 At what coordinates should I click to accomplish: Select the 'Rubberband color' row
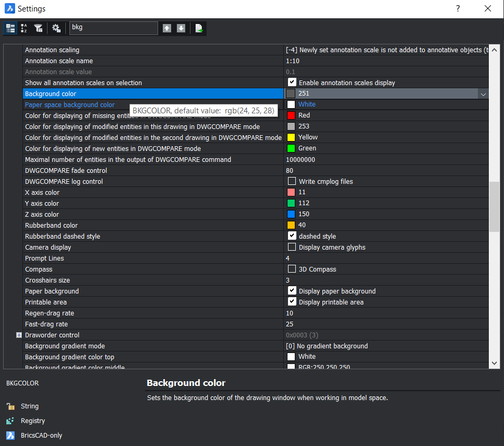pos(51,225)
